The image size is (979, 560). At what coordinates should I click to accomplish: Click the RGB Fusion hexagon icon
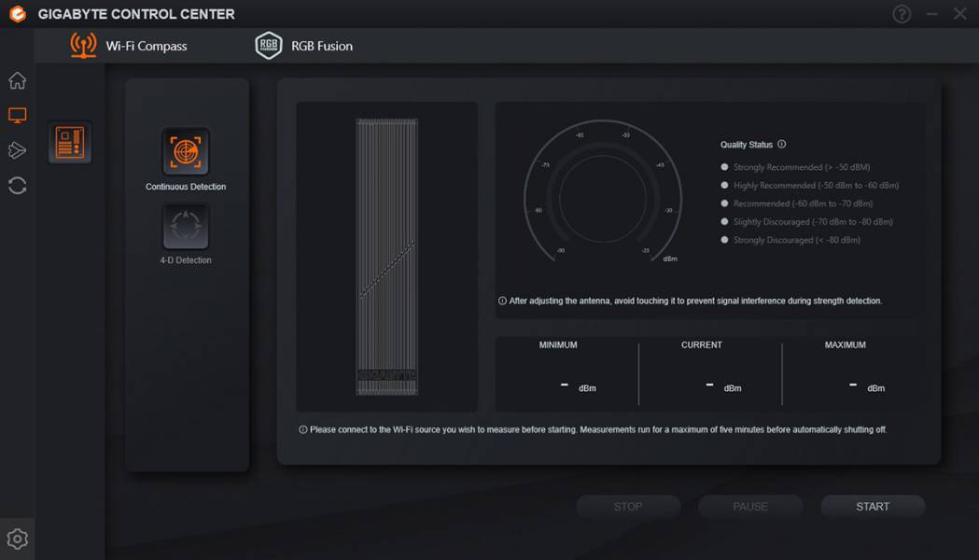coord(269,46)
